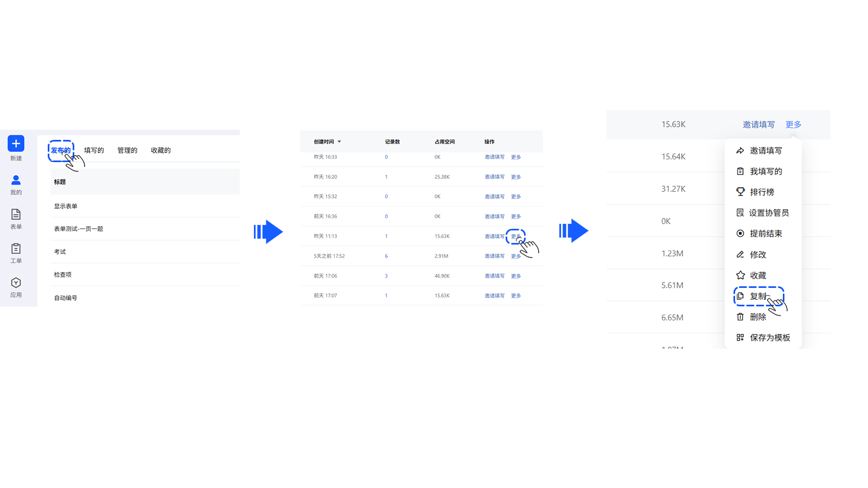Click the trophy icon for 排行榜
The width and height of the screenshot is (868, 488).
point(740,192)
